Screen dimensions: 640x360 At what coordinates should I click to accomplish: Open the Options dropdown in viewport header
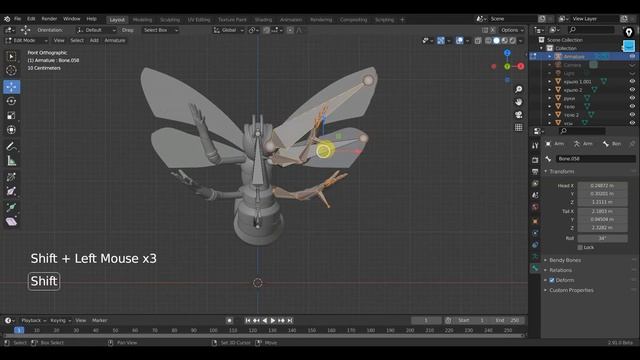point(512,30)
